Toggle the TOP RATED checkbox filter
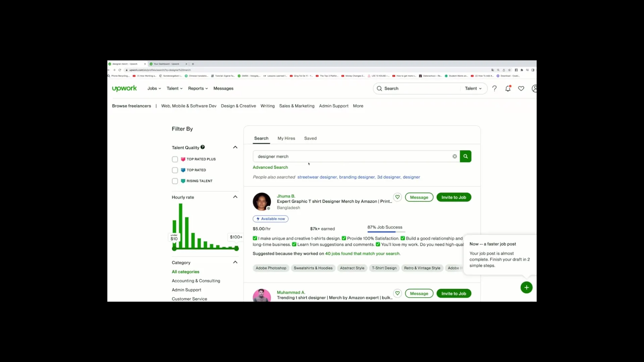644x362 pixels. tap(175, 170)
